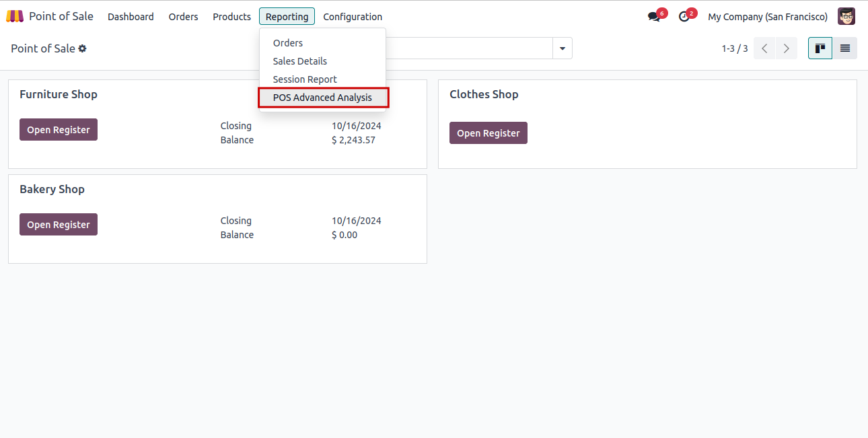
Task: Go to next page of records
Action: pos(786,48)
